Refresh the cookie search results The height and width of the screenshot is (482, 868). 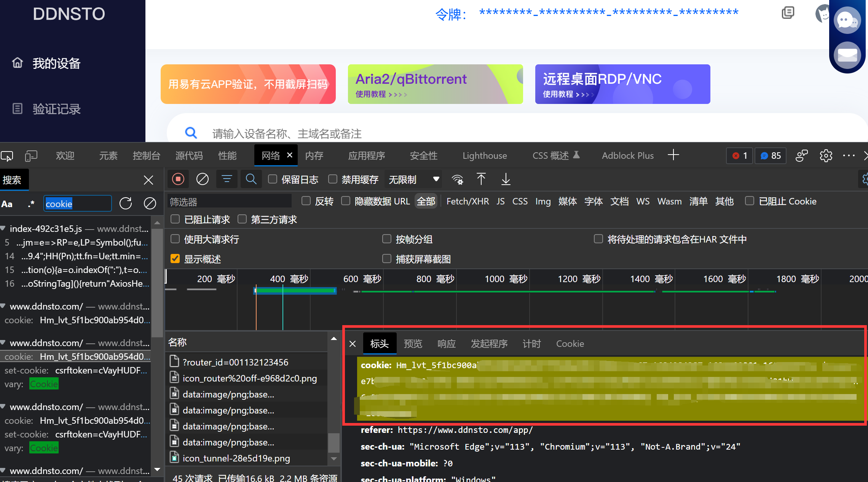(126, 203)
